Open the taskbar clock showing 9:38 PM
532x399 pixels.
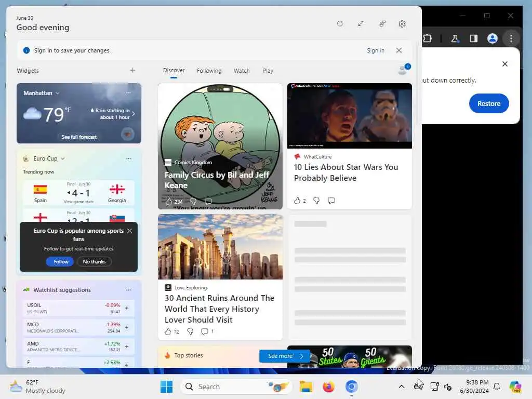[474, 387]
